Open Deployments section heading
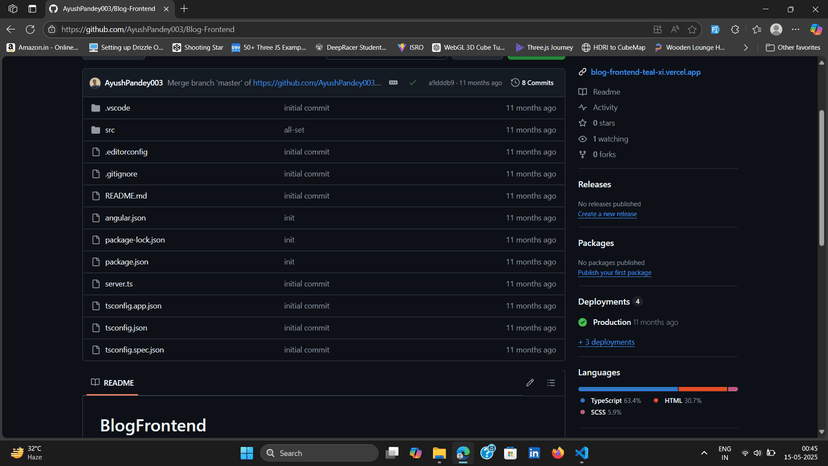828x466 pixels. (604, 302)
